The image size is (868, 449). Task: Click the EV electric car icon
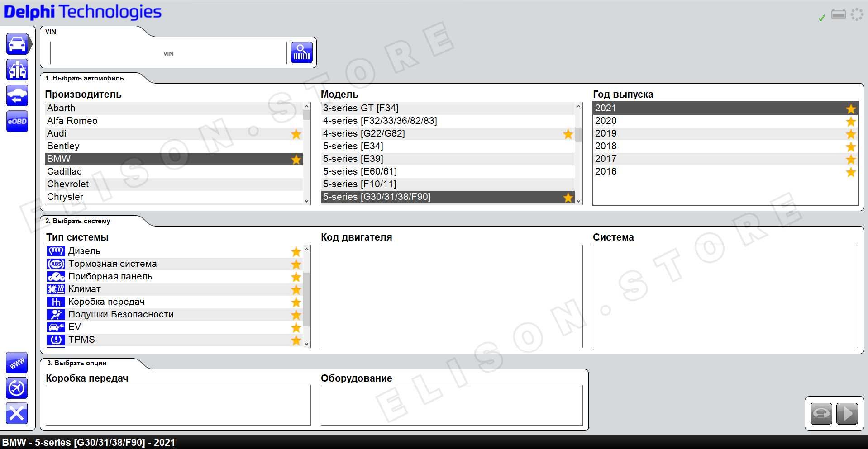[x=56, y=327]
